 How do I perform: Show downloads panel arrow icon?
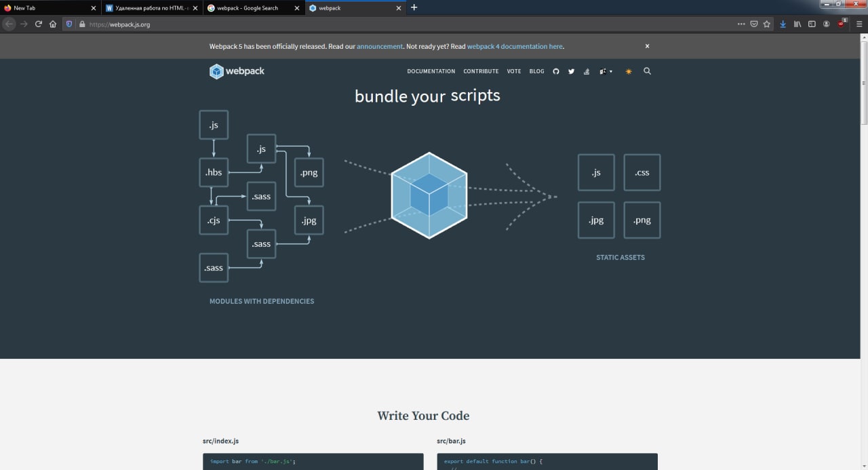783,24
